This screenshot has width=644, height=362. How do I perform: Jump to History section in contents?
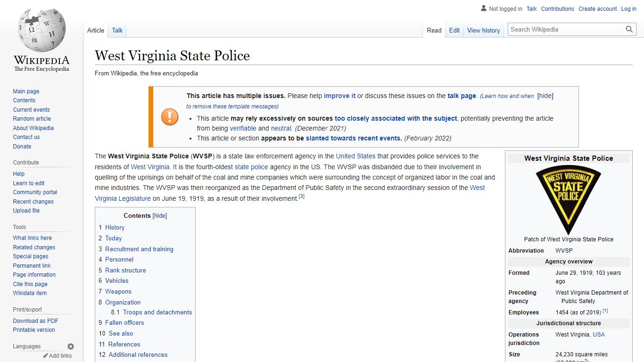pos(115,227)
